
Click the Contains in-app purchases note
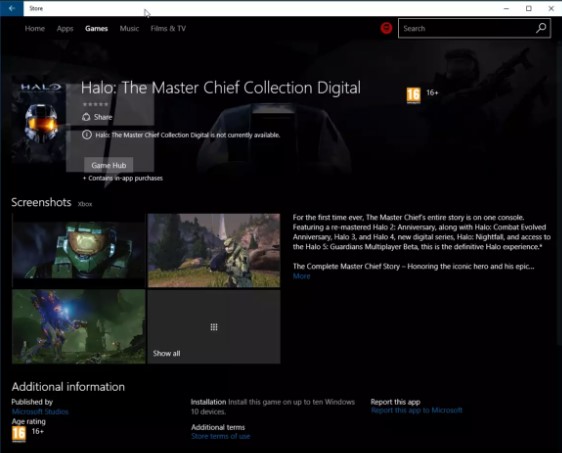pyautogui.click(x=123, y=178)
